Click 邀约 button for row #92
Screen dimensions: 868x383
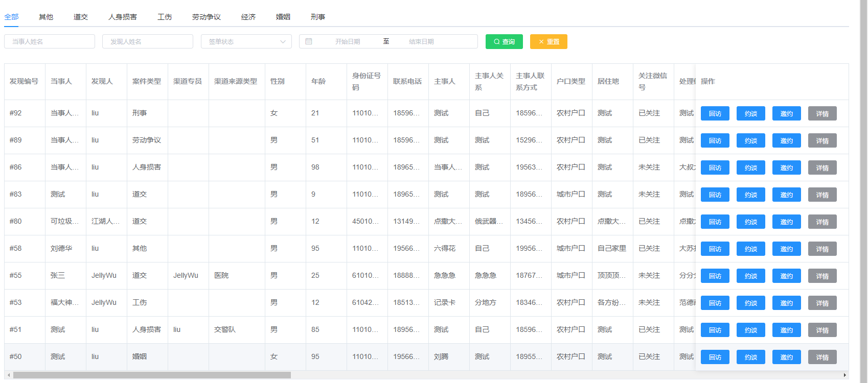coord(787,113)
